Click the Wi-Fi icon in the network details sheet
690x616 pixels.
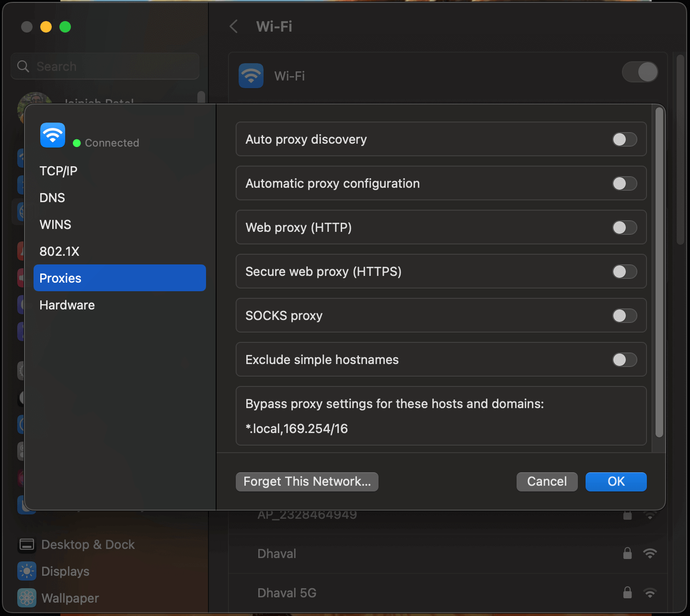[52, 135]
